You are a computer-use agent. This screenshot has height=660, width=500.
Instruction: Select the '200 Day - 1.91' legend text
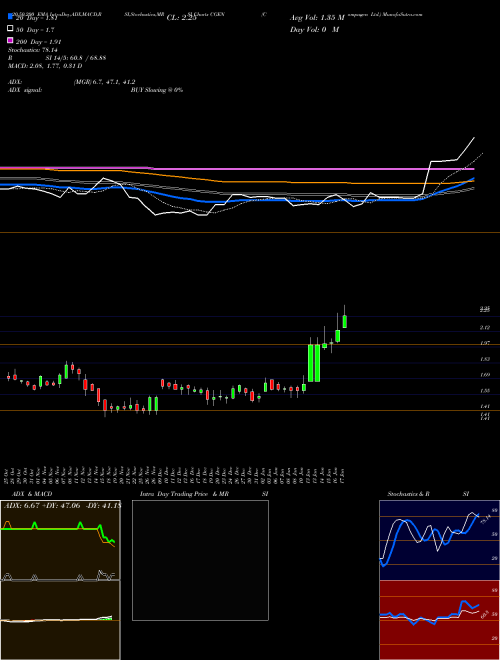(x=39, y=42)
